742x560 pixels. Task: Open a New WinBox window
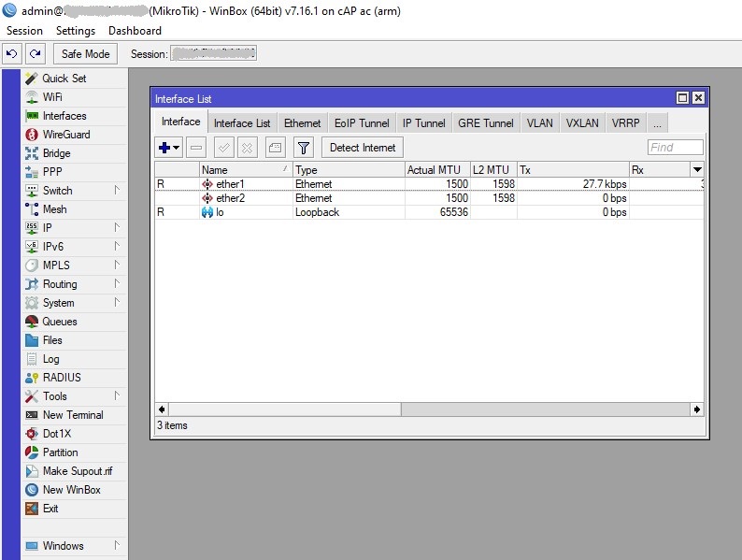pyautogui.click(x=75, y=490)
